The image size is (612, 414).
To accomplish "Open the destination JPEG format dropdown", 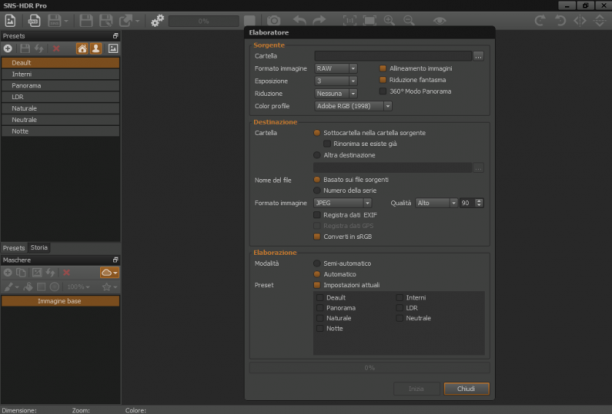I will coord(342,203).
